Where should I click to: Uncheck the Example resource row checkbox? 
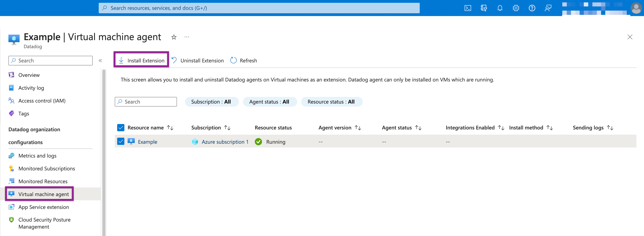[121, 141]
